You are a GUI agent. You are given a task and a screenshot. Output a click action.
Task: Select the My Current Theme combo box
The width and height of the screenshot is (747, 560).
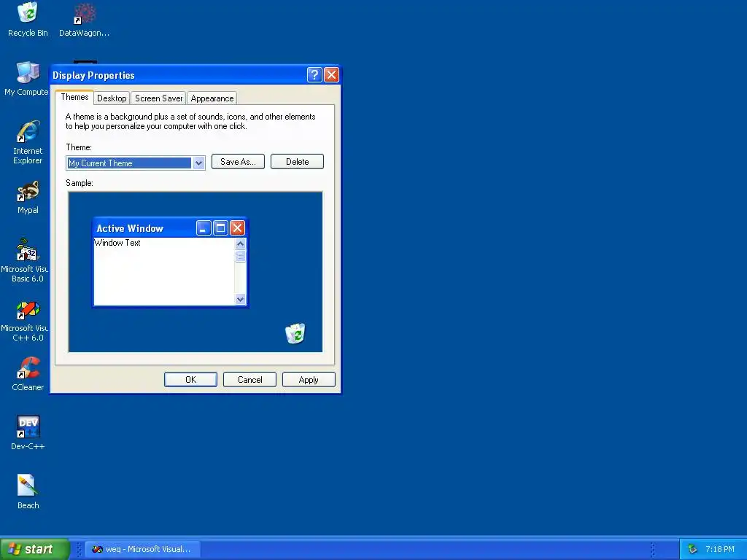[x=135, y=163]
